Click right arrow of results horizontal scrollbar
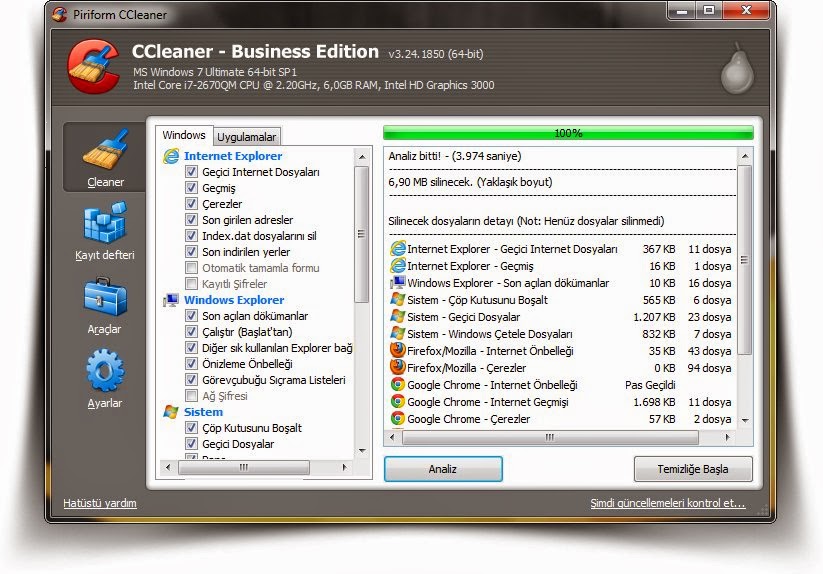Viewport: 823px width, 574px height. pos(727,437)
